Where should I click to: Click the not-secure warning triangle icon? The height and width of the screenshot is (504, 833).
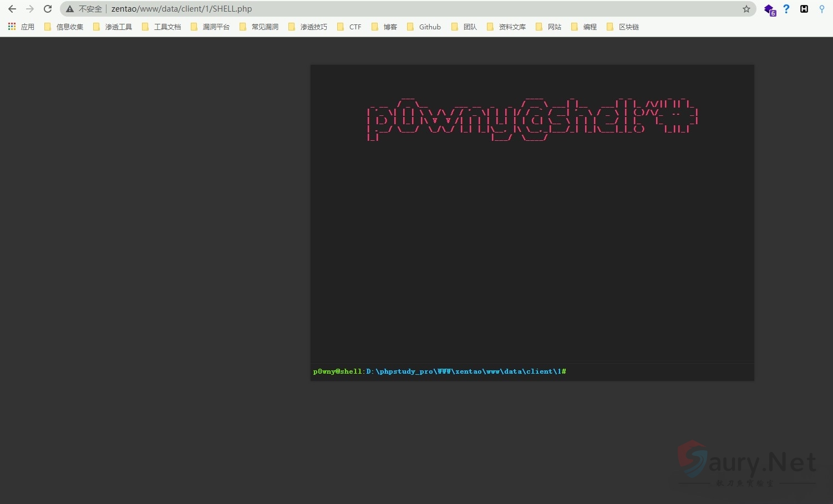(70, 9)
